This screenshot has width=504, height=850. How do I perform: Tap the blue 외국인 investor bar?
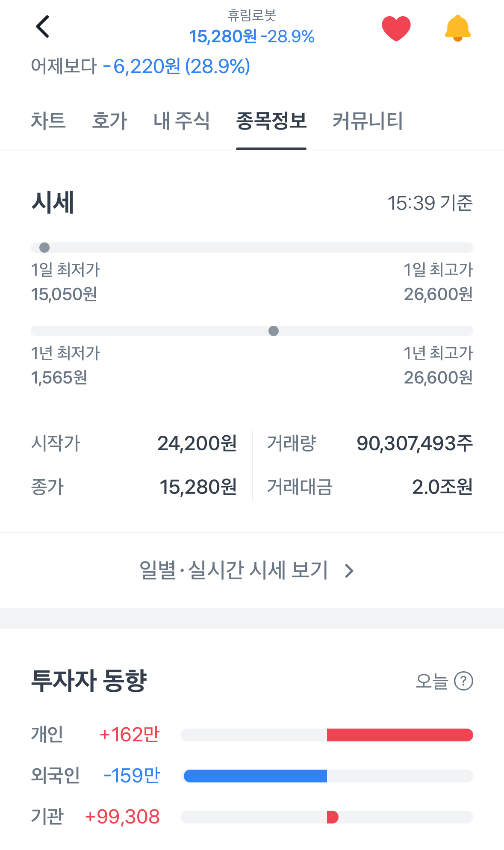(255, 776)
